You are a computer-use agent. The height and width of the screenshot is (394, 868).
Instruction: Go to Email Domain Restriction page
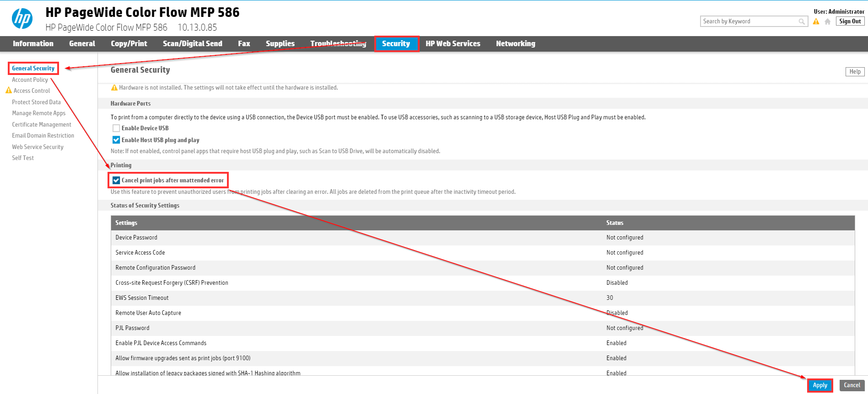(x=43, y=136)
